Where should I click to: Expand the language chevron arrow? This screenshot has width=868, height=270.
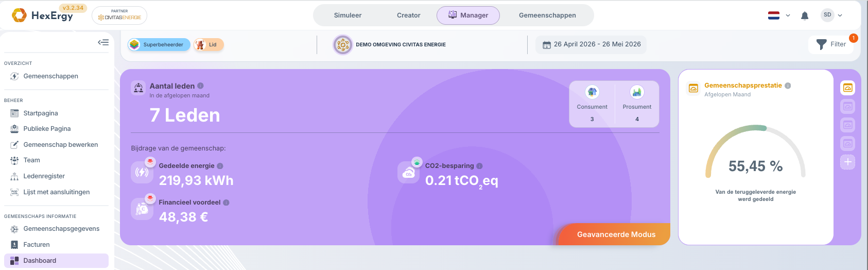point(788,15)
